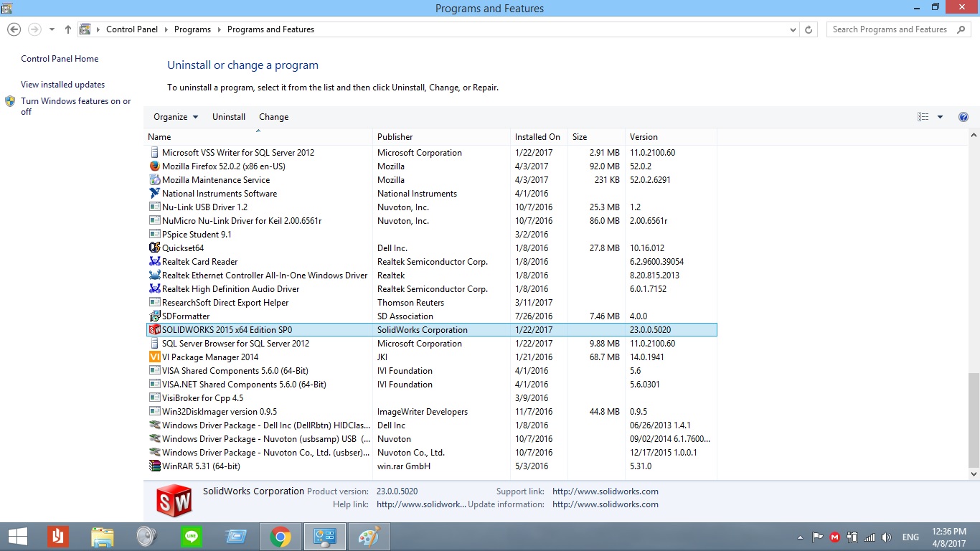Select PSpice Student 9.1 in the list

[430, 235]
